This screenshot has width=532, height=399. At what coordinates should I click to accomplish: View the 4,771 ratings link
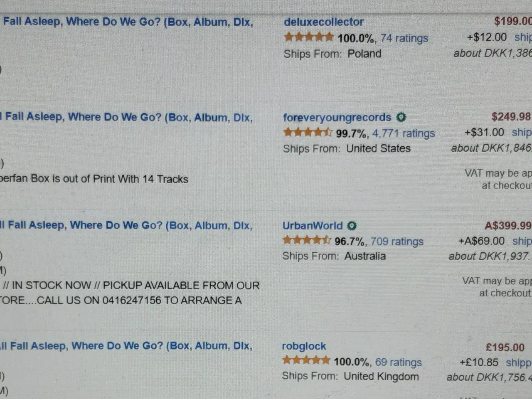pos(404,133)
